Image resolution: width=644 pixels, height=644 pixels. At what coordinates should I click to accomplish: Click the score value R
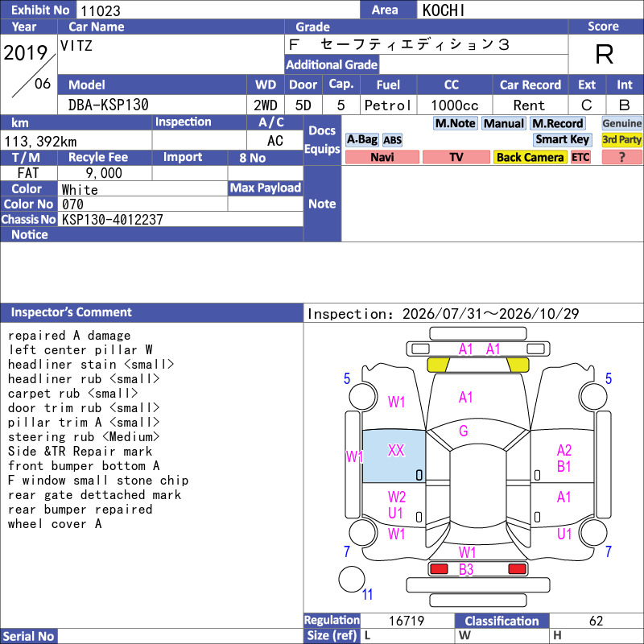click(x=605, y=54)
